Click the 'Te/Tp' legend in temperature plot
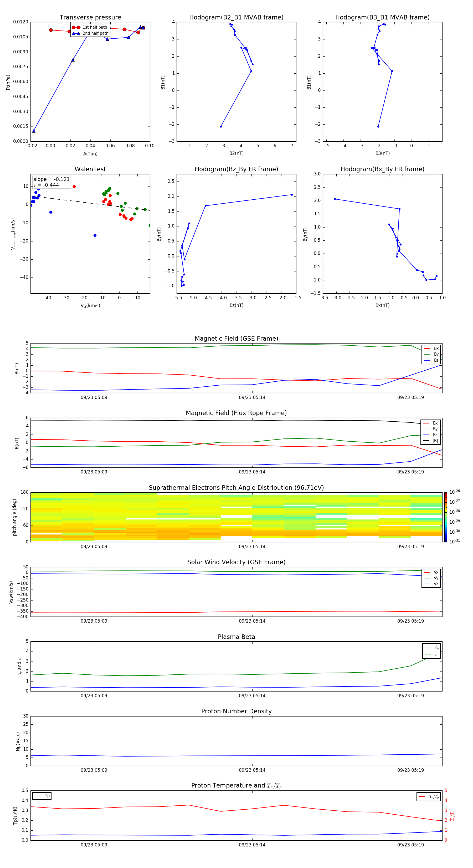Screen dimensions: 473x868 pos(429,797)
